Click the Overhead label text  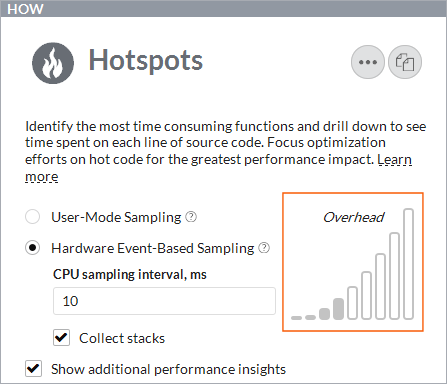coord(353,217)
